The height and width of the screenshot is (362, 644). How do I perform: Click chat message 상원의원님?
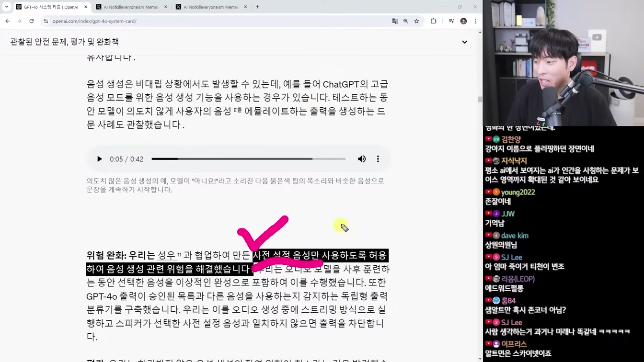pos(501,245)
